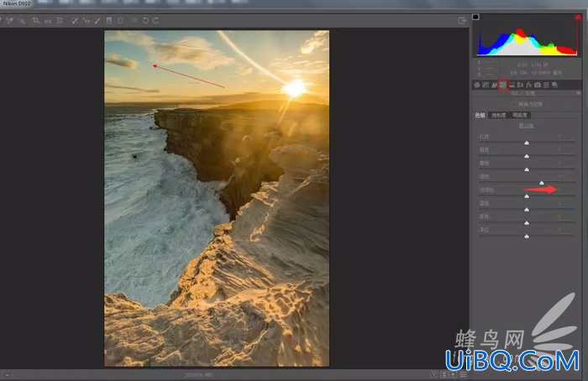Select the color sampler eyedropper tool
Viewport: 588px width, 381px height.
pyautogui.click(x=10, y=21)
